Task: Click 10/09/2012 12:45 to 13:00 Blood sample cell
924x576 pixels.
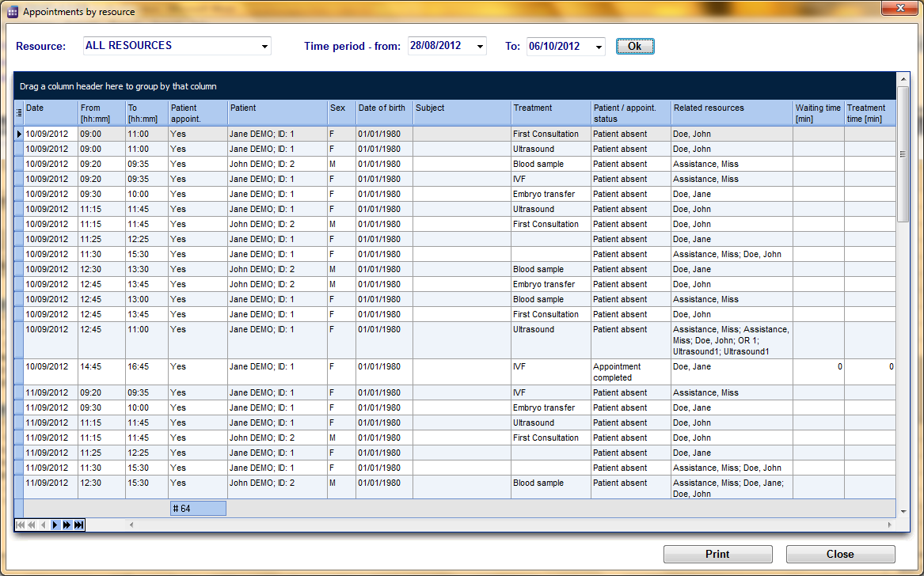Action: point(551,299)
